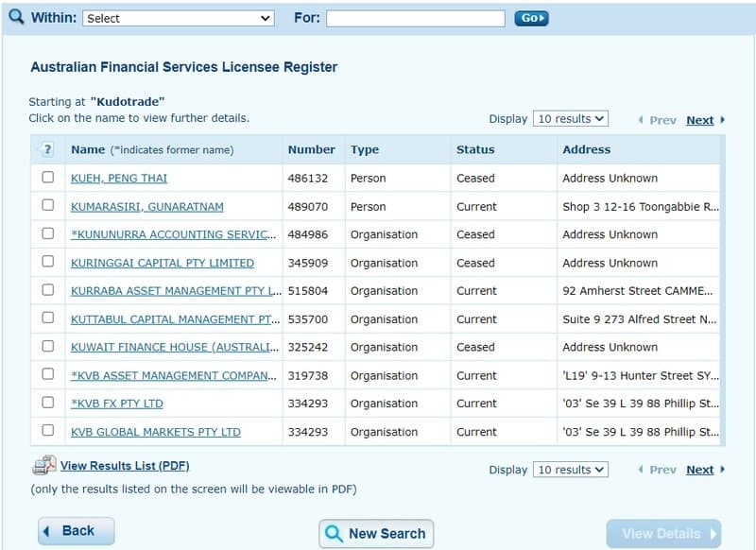This screenshot has width=756, height=550.
Task: Click the magnifier icon beside Within
Action: pyautogui.click(x=16, y=17)
